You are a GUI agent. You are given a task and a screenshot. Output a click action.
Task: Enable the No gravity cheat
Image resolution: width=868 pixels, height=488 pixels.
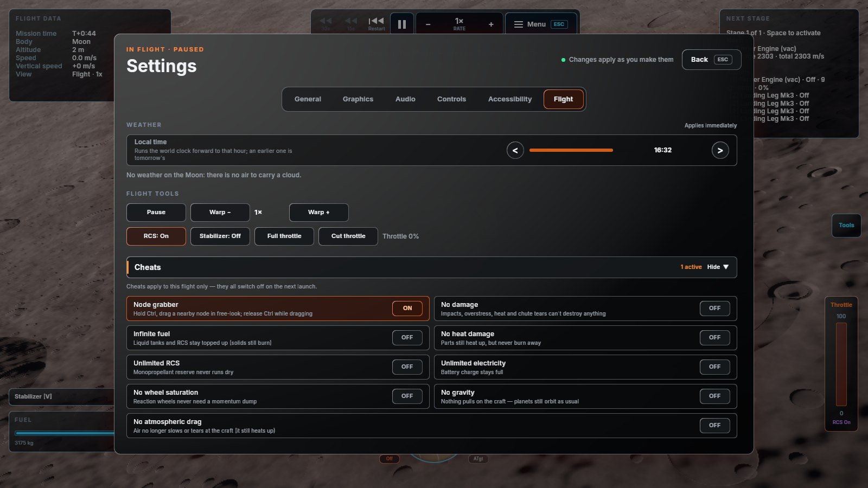(715, 396)
